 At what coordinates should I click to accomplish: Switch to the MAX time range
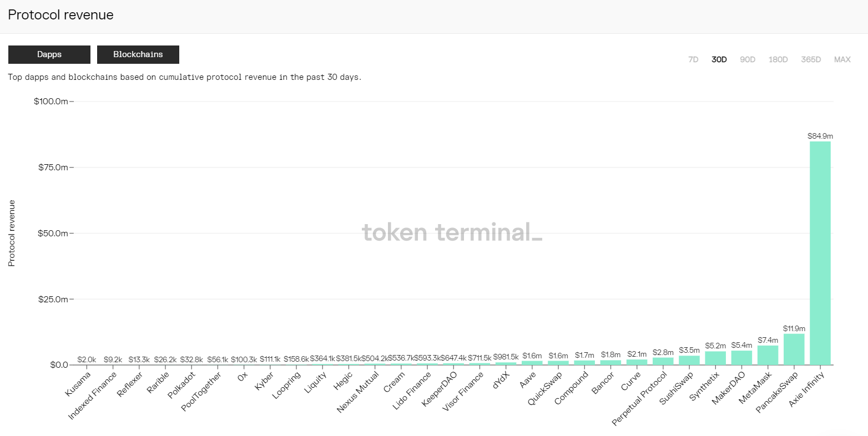click(x=842, y=59)
